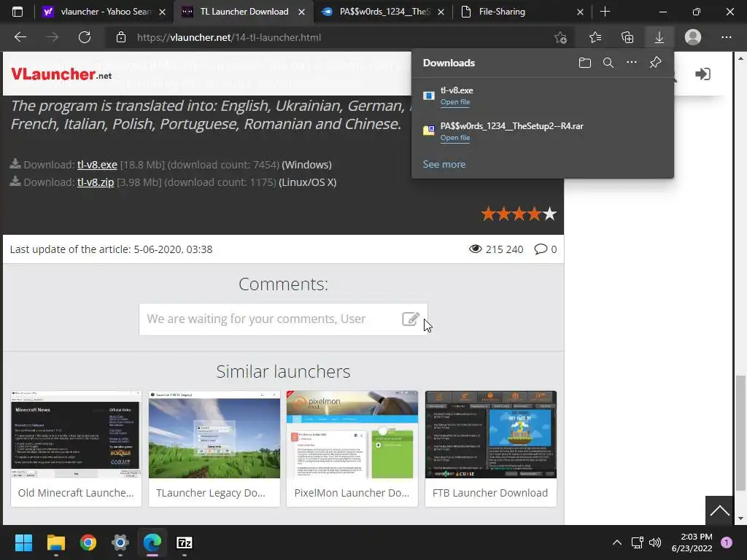The width and height of the screenshot is (747, 560).
Task: Close the File-Sharing tab
Action: 580,12
